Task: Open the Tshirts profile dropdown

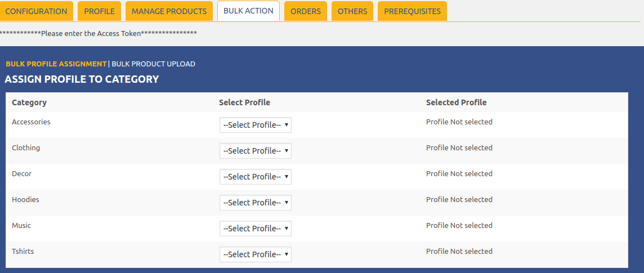Action: coord(255,254)
